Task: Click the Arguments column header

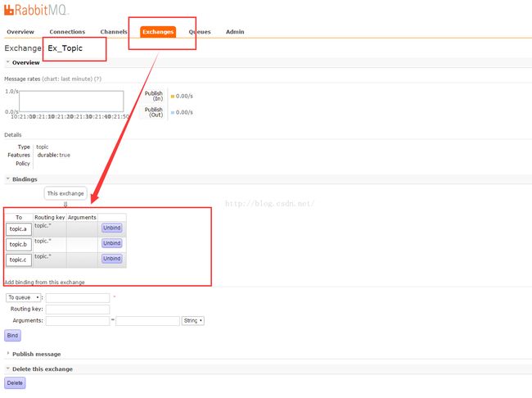Action: pos(82,217)
